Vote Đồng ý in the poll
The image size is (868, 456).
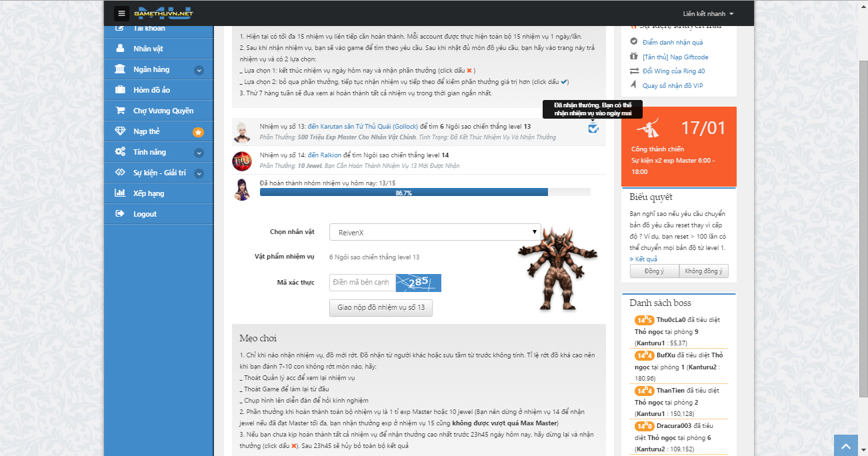tap(654, 271)
